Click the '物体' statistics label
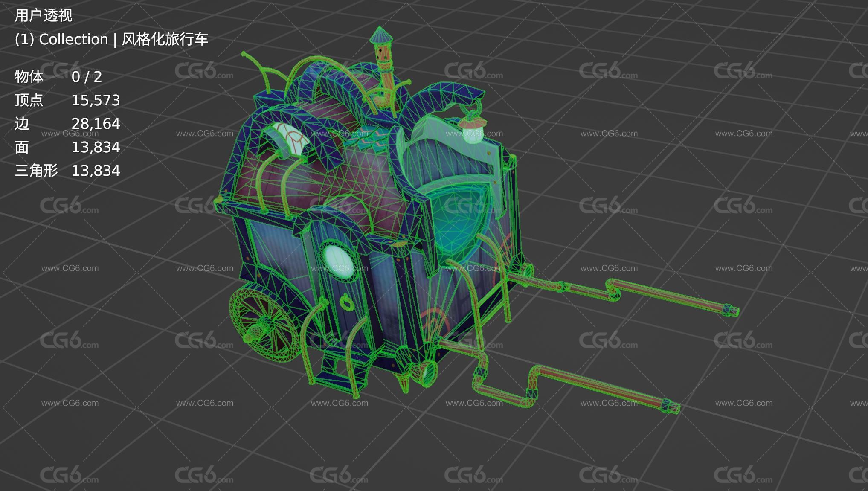Screen dimensions: 868x491 (29, 77)
